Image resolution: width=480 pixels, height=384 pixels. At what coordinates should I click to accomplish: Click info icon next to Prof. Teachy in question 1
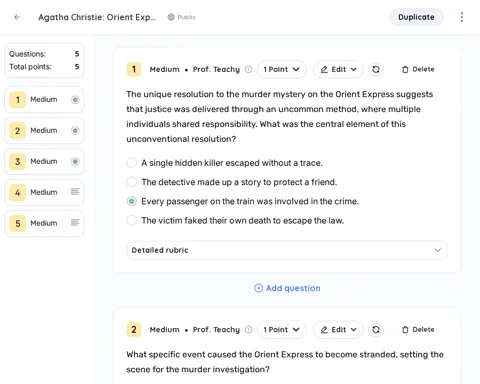click(248, 69)
